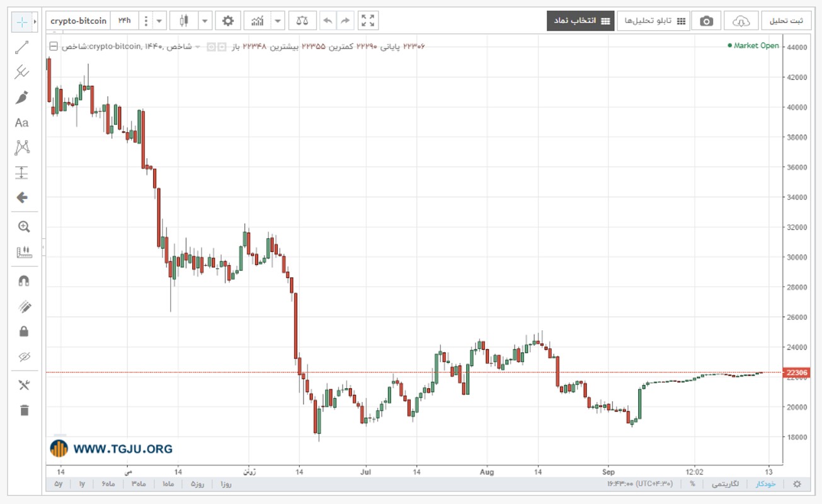This screenshot has height=504, width=822.
Task: Open the تابلو تحلیل‌ها analysis board
Action: pos(653,21)
